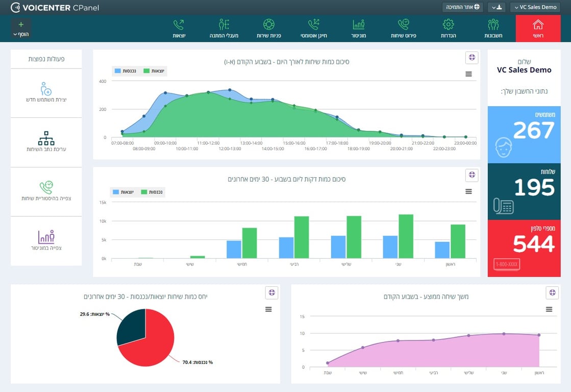Screen dimensions: 571x392
Task: Click the 70.4 נכנסות percentage label
Action: (197, 362)
